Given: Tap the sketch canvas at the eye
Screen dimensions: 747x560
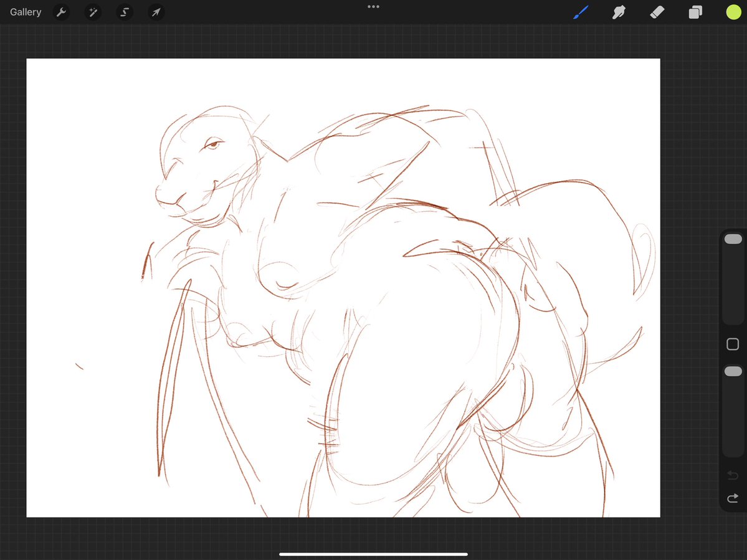Looking at the screenshot, I should tap(213, 143).
